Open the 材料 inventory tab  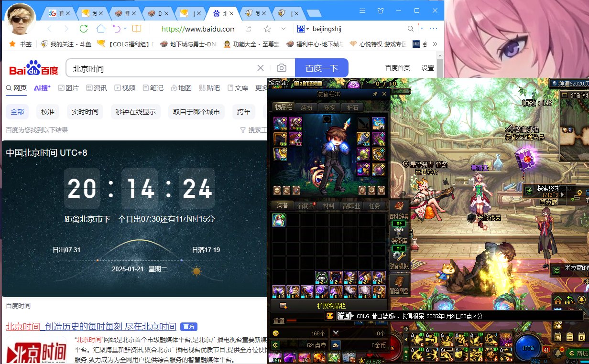(329, 206)
